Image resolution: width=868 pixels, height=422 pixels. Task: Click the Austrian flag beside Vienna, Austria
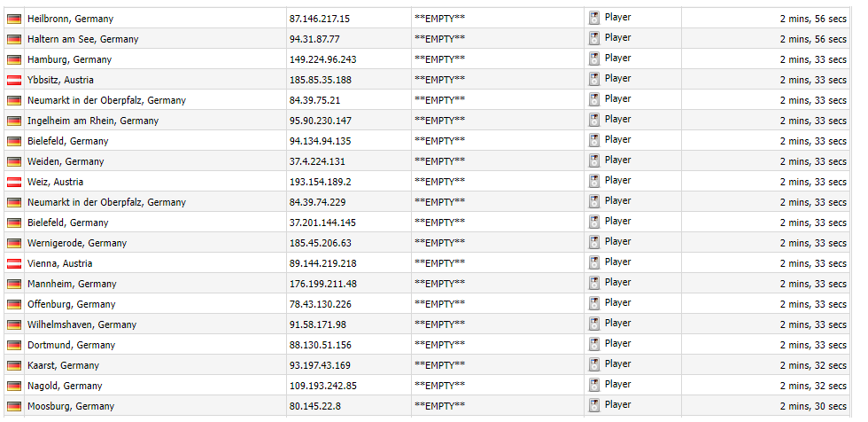[x=14, y=263]
